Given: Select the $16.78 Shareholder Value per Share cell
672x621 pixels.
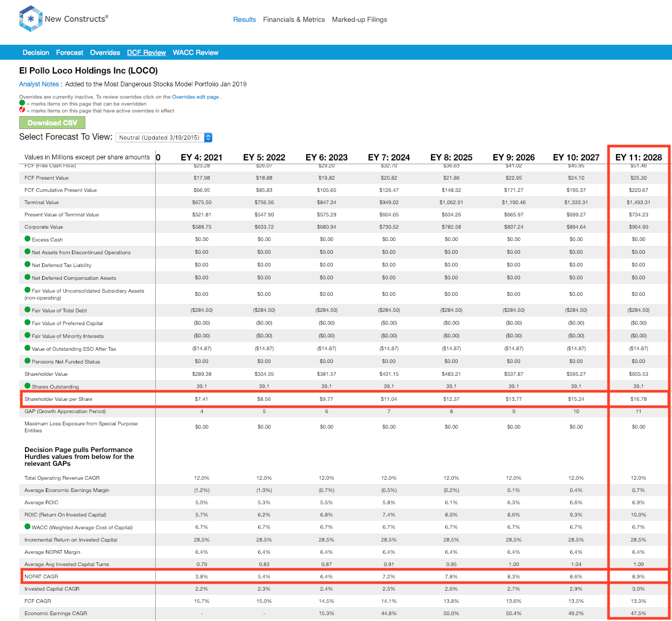Looking at the screenshot, I should tap(638, 399).
